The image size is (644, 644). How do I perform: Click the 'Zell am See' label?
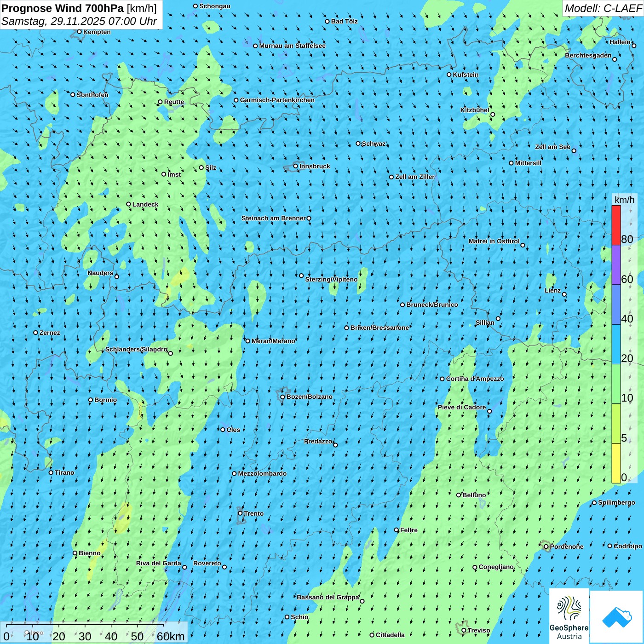552,147
